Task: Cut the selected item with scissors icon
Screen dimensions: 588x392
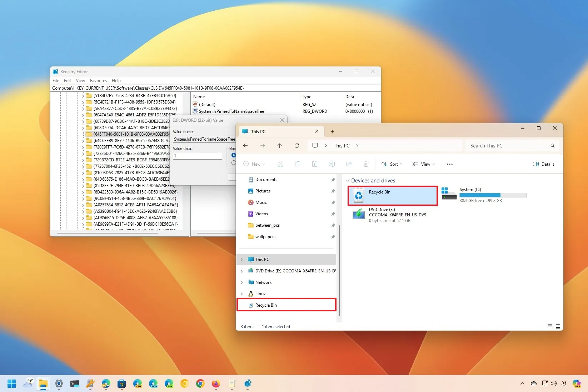Action: click(280, 164)
